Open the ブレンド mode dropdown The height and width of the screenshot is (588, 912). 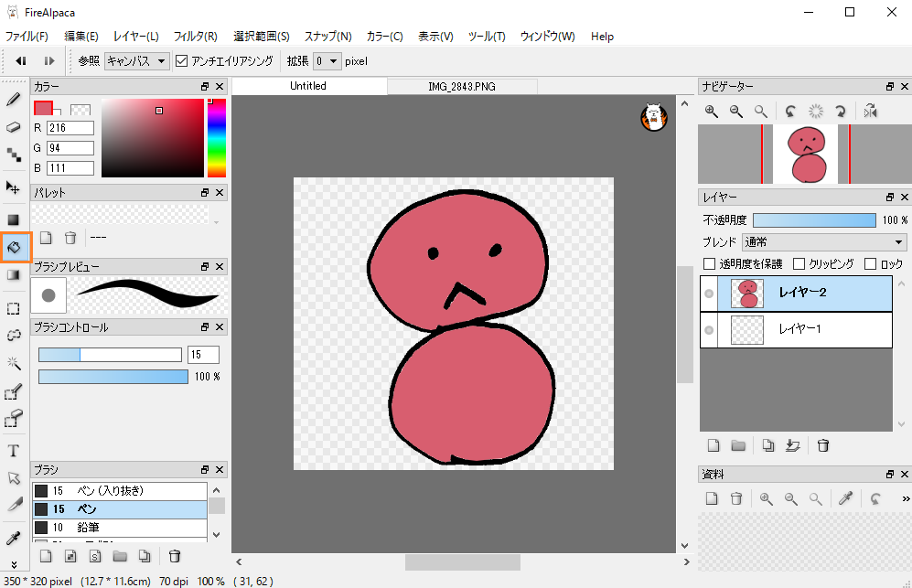pyautogui.click(x=823, y=241)
